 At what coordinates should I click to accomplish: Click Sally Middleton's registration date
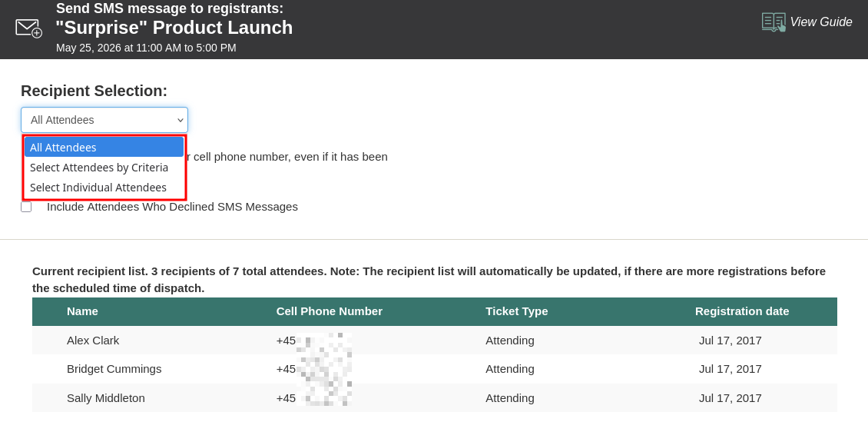pos(730,398)
